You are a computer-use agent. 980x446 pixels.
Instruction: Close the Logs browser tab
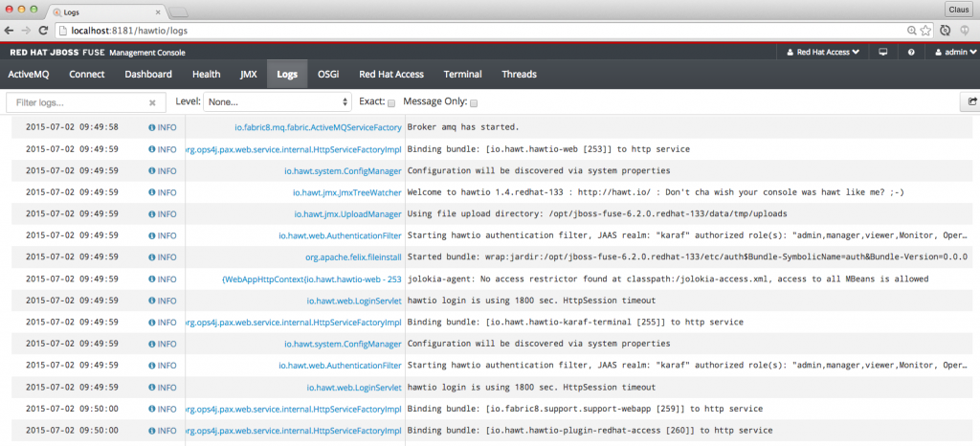[157, 11]
